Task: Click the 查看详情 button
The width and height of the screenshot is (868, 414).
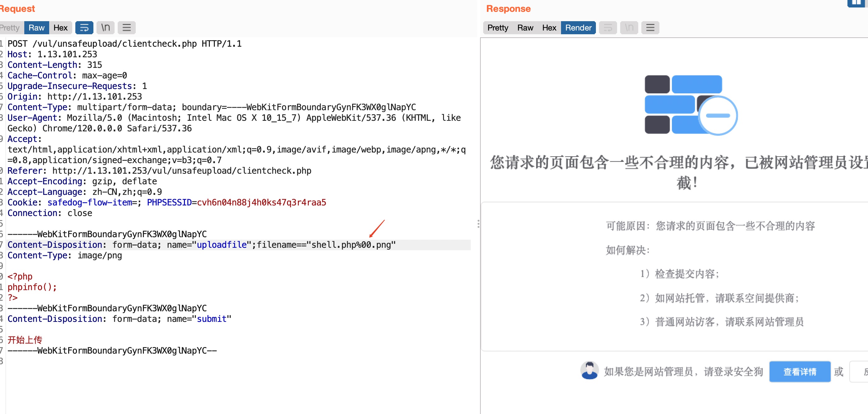Action: point(800,372)
